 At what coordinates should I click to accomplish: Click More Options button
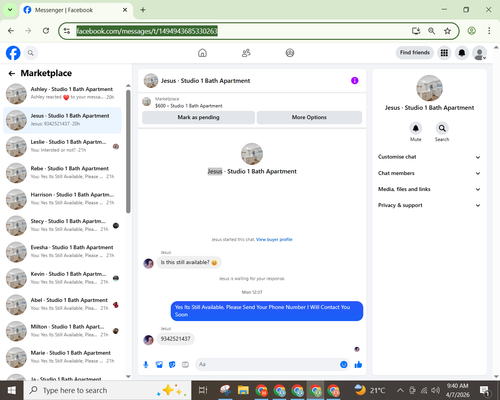tap(309, 117)
